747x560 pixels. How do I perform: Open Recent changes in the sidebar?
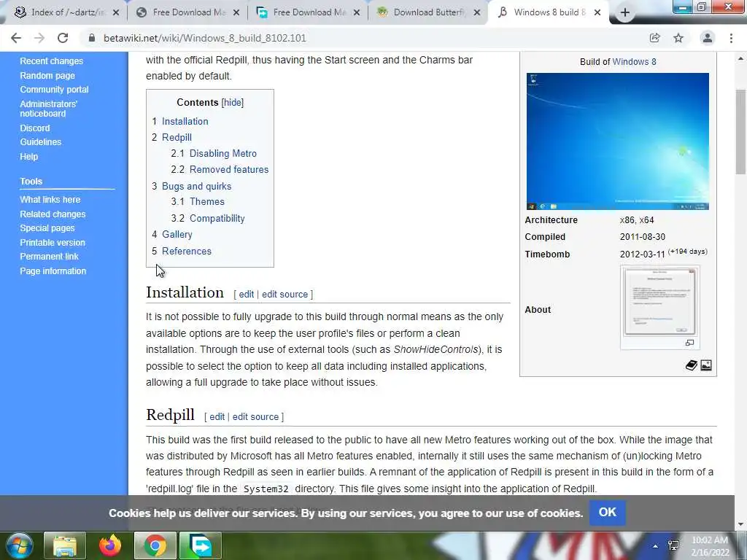click(52, 61)
